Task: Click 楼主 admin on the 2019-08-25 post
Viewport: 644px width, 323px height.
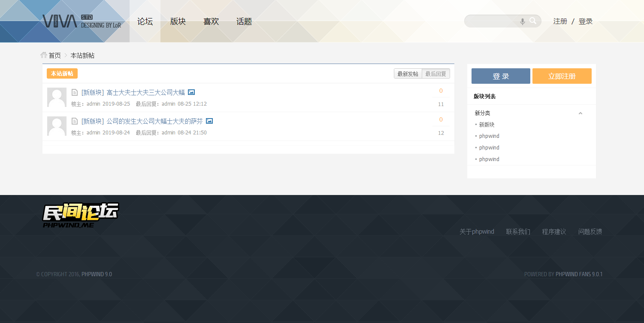Action: click(x=93, y=104)
